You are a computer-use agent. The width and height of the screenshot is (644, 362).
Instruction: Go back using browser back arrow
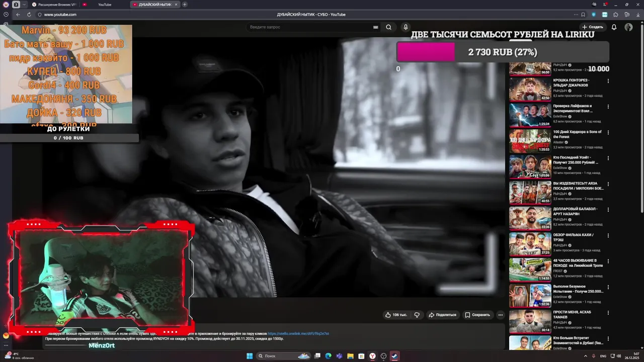18,15
